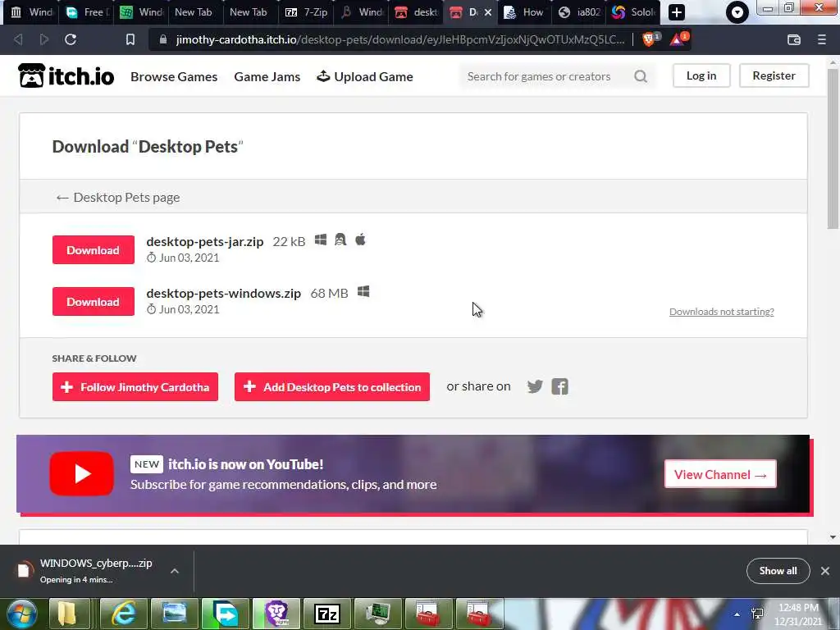Click the itch.io logo
Image resolution: width=840 pixels, height=630 pixels.
[x=66, y=75]
